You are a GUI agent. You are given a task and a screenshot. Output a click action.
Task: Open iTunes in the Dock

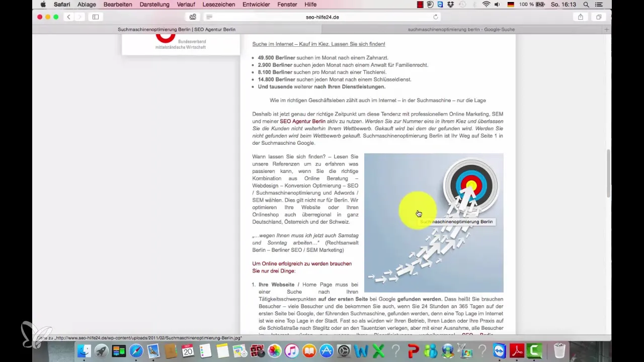coord(292,351)
